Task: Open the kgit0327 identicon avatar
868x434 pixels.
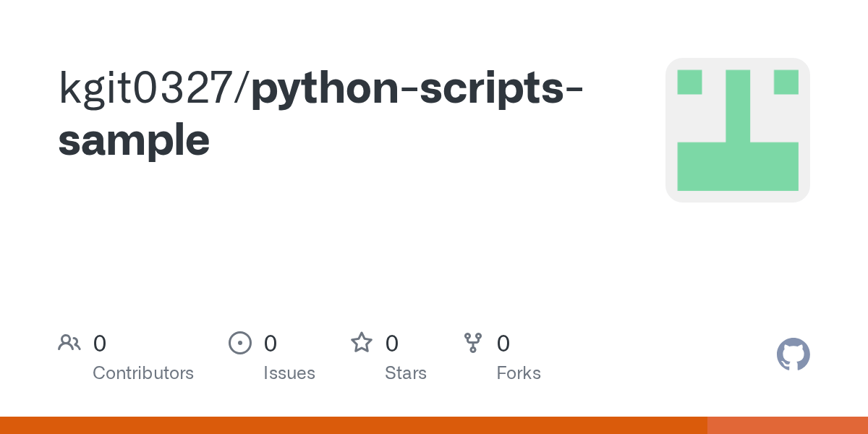Action: (x=737, y=130)
